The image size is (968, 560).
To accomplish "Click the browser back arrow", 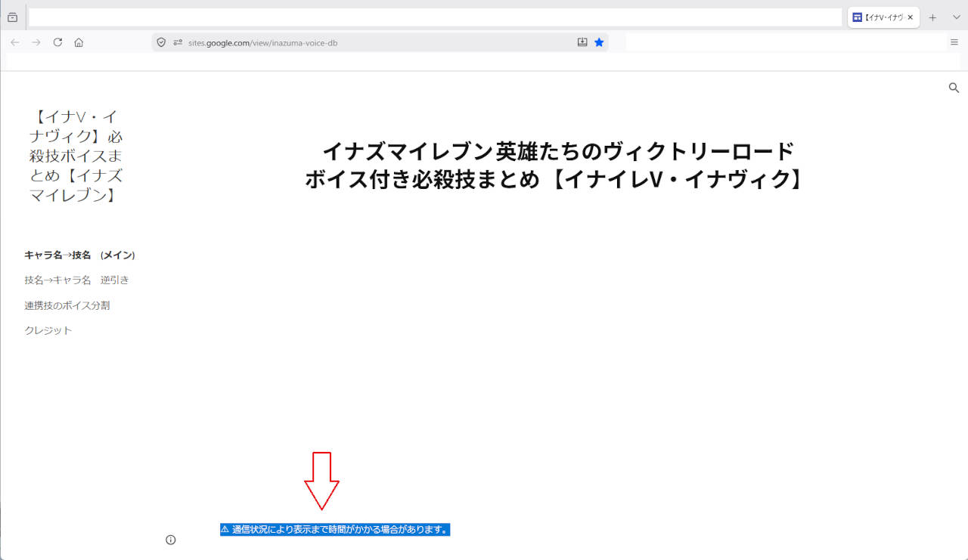I will pyautogui.click(x=15, y=42).
